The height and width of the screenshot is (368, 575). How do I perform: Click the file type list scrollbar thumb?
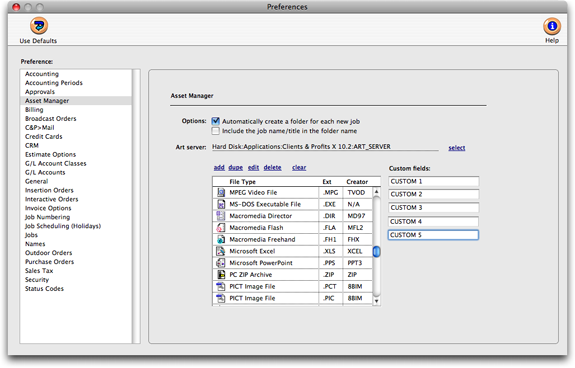pyautogui.click(x=376, y=251)
